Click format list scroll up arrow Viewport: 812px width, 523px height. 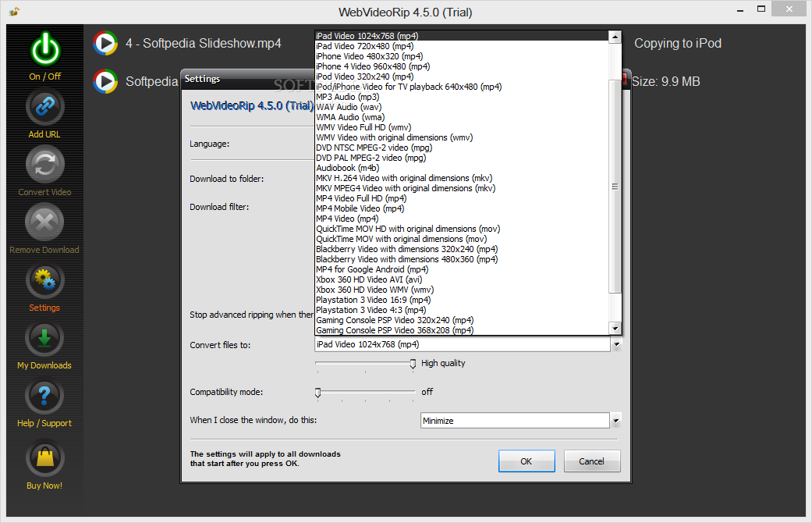[x=615, y=37]
